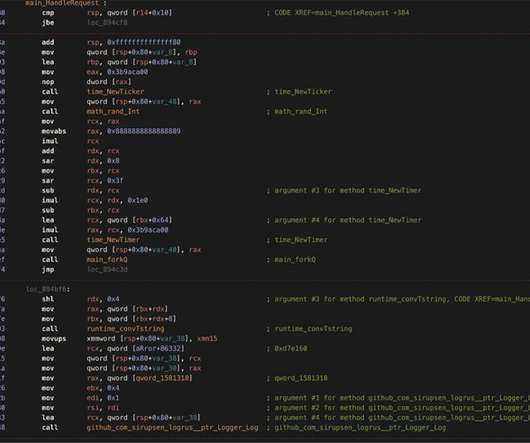Click the sub rbx, rcx instruction
530x443 pixels.
tap(80, 210)
